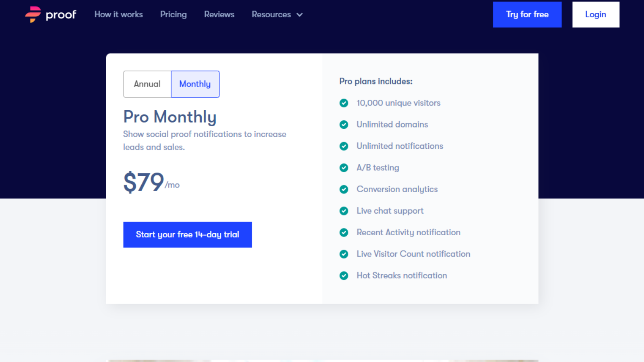The height and width of the screenshot is (362, 644).
Task: Click the 'Pro plans includes:' heading
Action: click(376, 81)
